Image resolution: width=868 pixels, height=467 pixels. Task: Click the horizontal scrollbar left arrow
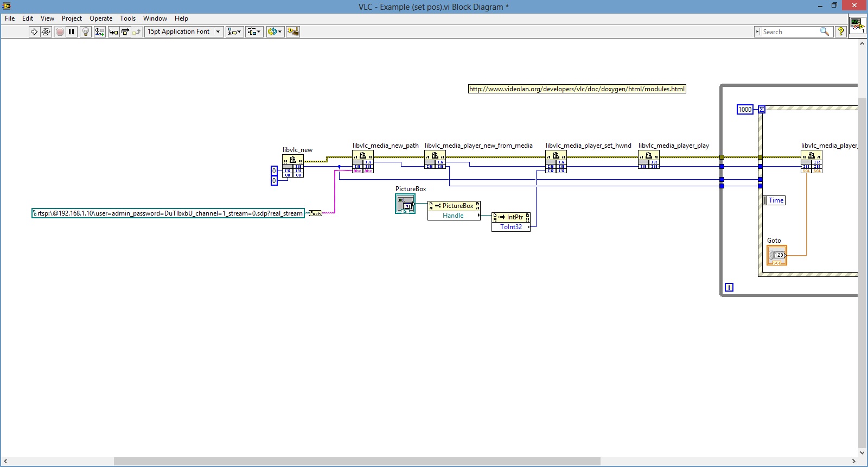[x=5, y=462]
